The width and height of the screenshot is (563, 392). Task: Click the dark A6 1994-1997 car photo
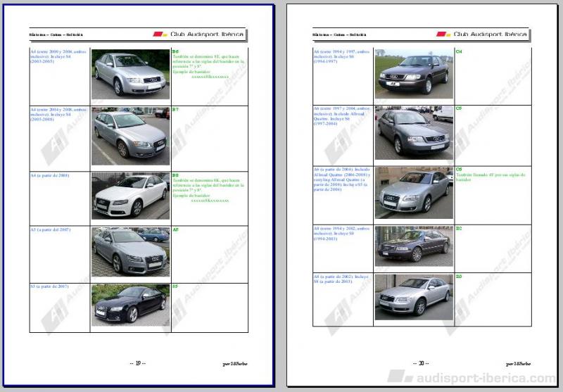tap(414, 74)
